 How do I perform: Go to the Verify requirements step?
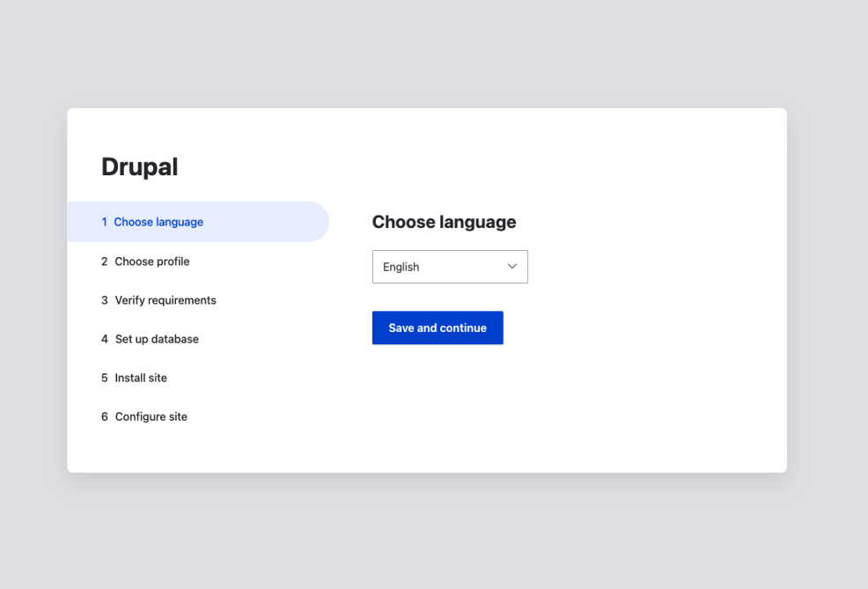166,300
